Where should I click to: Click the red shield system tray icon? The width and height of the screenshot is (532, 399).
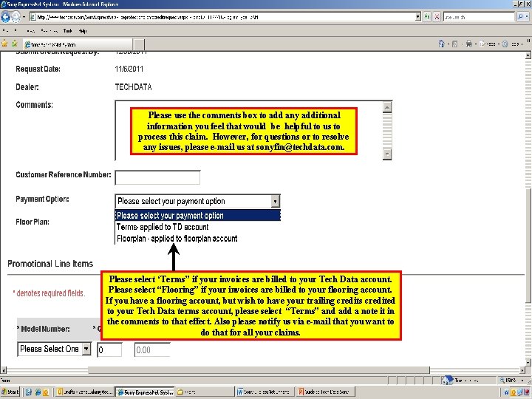(528, 392)
